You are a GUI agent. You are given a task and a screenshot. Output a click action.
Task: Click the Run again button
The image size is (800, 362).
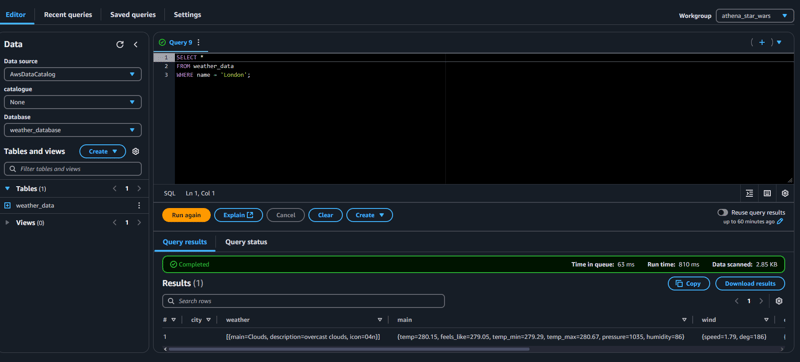(186, 215)
